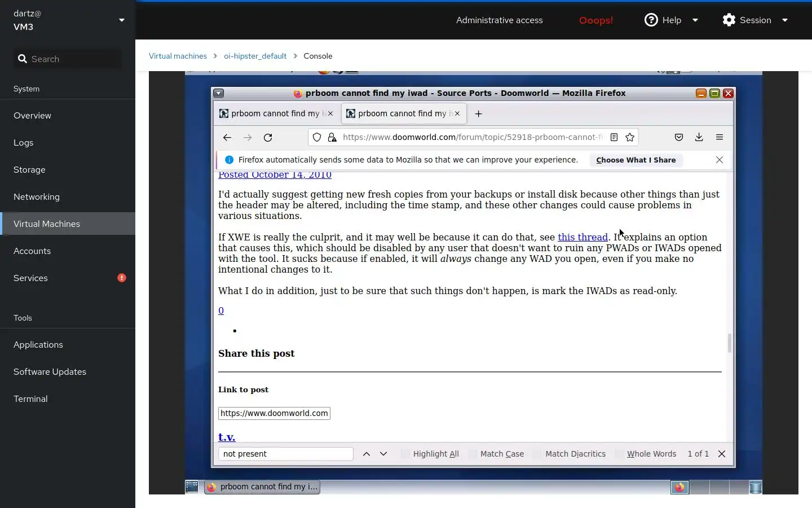Open the Firefox downloads panel

tap(699, 137)
